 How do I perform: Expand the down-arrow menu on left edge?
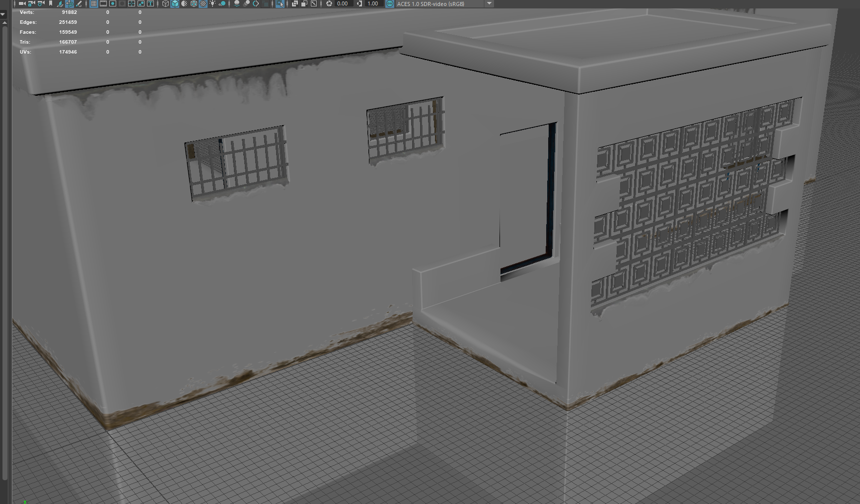[x=3, y=14]
